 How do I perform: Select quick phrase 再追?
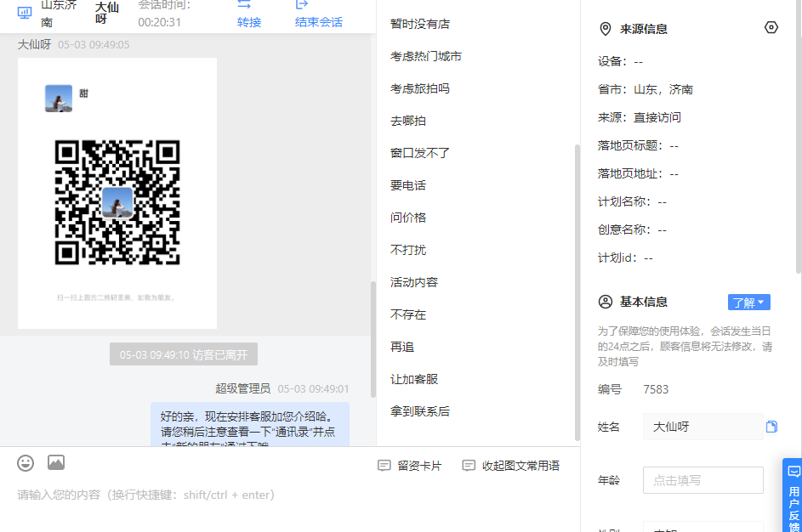(x=402, y=347)
